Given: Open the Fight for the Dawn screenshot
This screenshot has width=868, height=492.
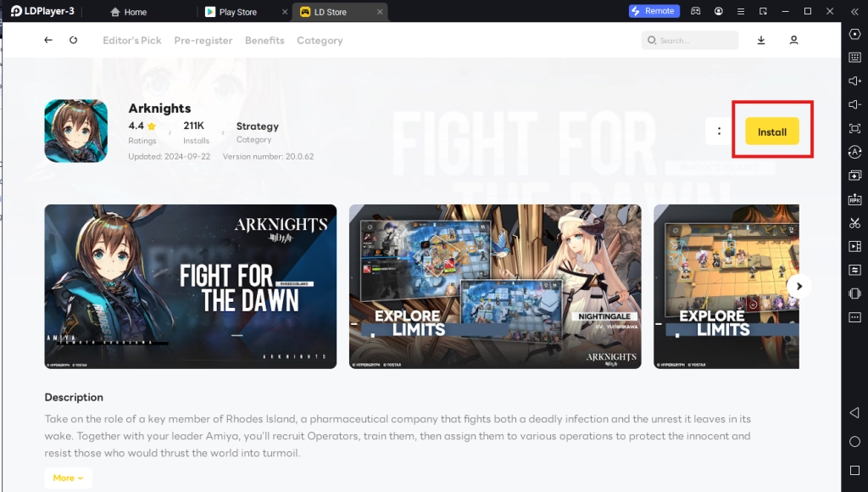Looking at the screenshot, I should (x=191, y=287).
